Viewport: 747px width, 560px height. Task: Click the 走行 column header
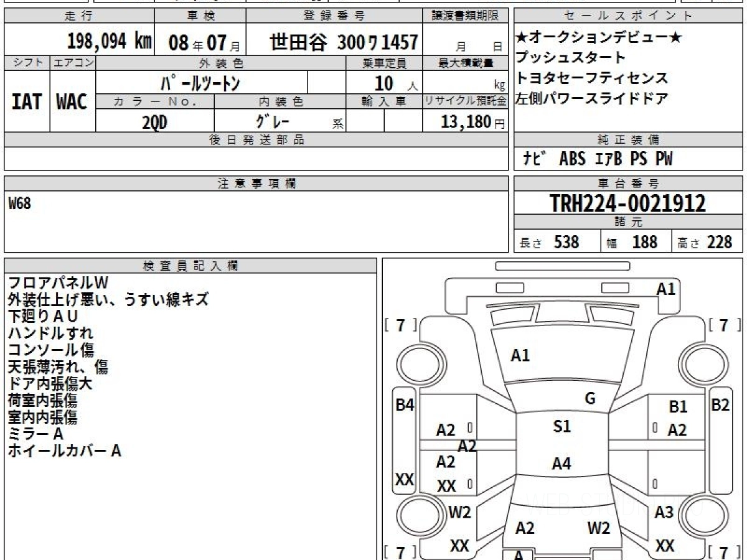coord(78,16)
